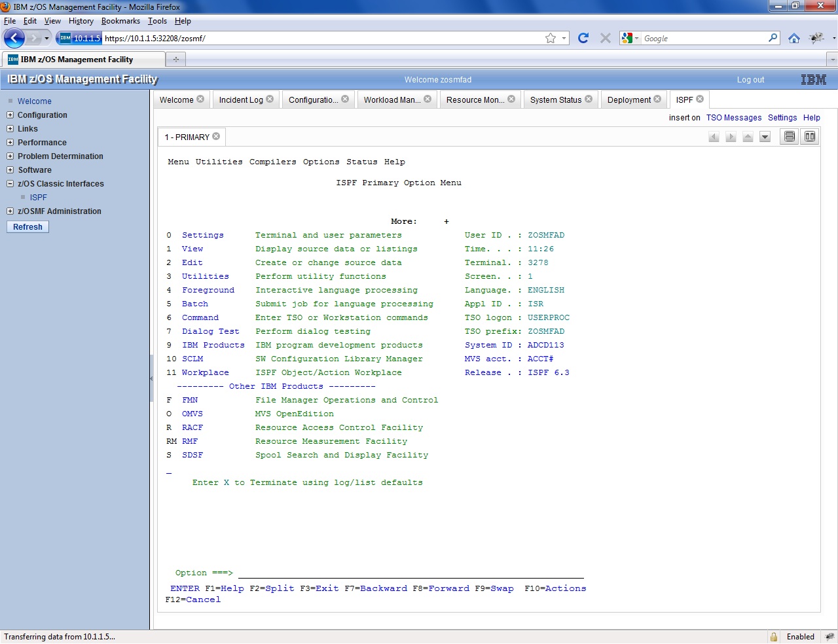Expand the Configuration tree node
This screenshot has width=838, height=644.
(x=10, y=115)
